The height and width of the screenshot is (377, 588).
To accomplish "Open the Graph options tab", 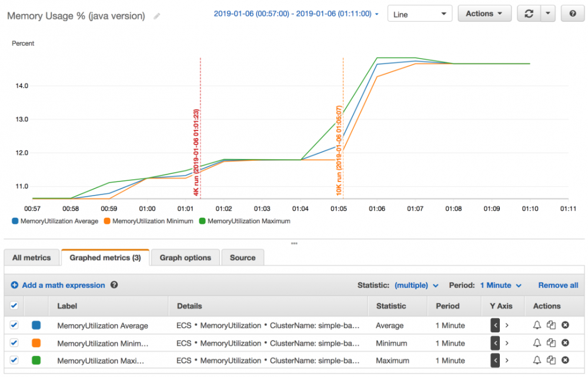I will click(185, 258).
